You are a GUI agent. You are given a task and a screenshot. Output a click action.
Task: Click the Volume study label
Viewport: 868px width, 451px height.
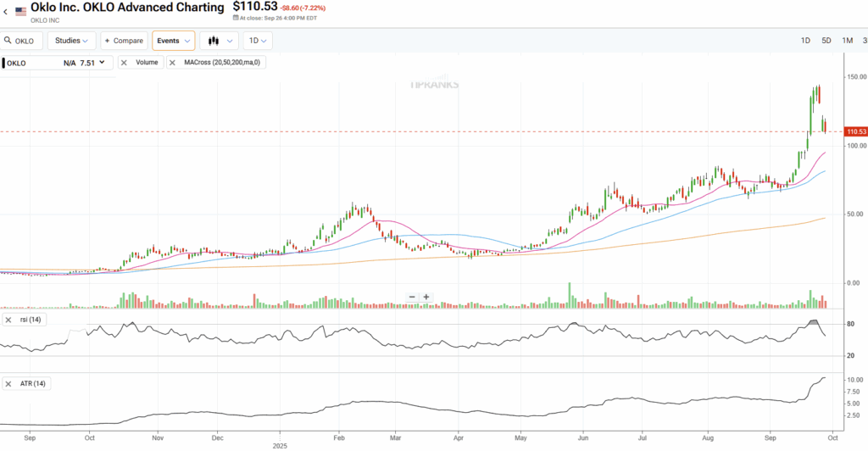(x=147, y=63)
